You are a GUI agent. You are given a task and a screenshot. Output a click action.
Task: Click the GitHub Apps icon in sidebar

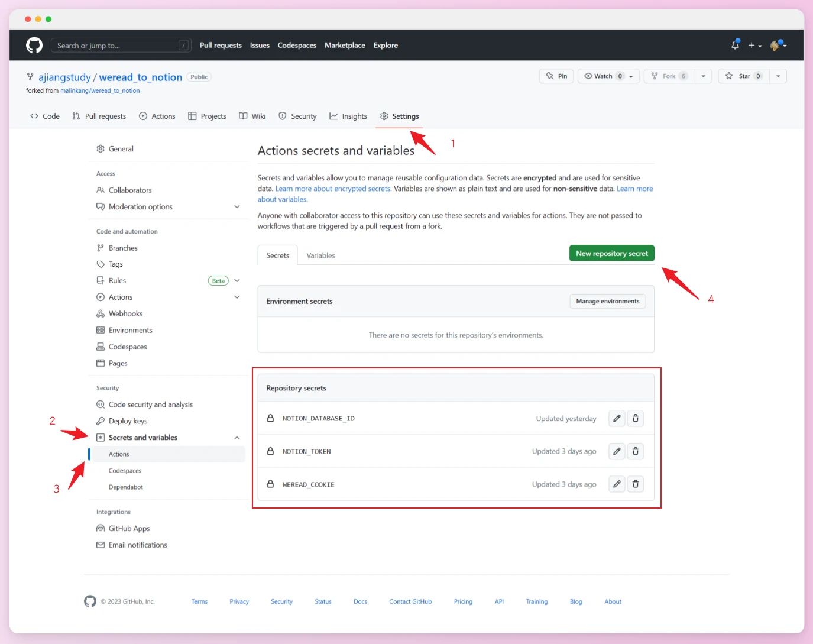101,529
